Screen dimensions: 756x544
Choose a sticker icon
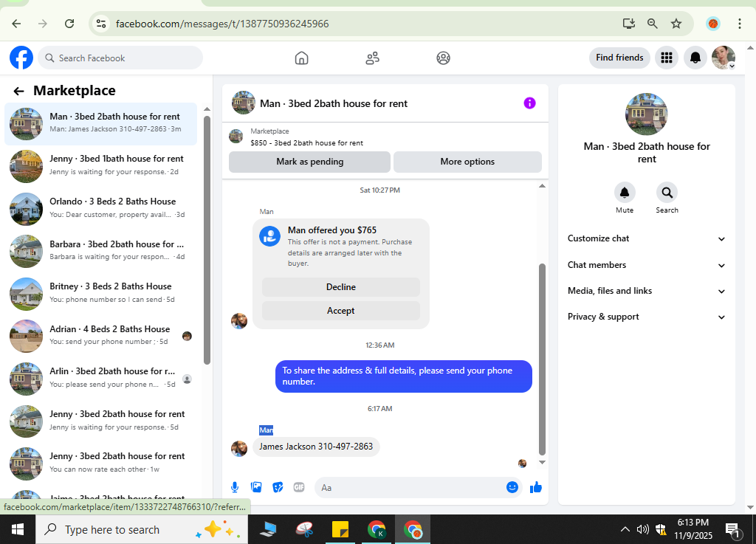pos(278,488)
